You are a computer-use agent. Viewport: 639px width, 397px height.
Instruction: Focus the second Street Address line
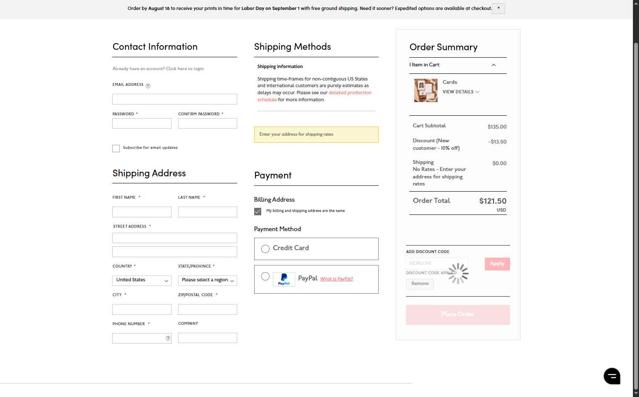coord(174,251)
